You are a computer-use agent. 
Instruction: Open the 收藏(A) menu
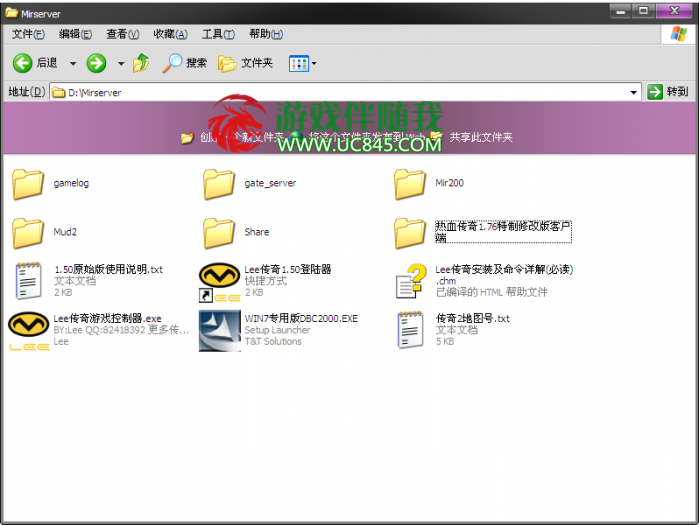click(x=170, y=34)
